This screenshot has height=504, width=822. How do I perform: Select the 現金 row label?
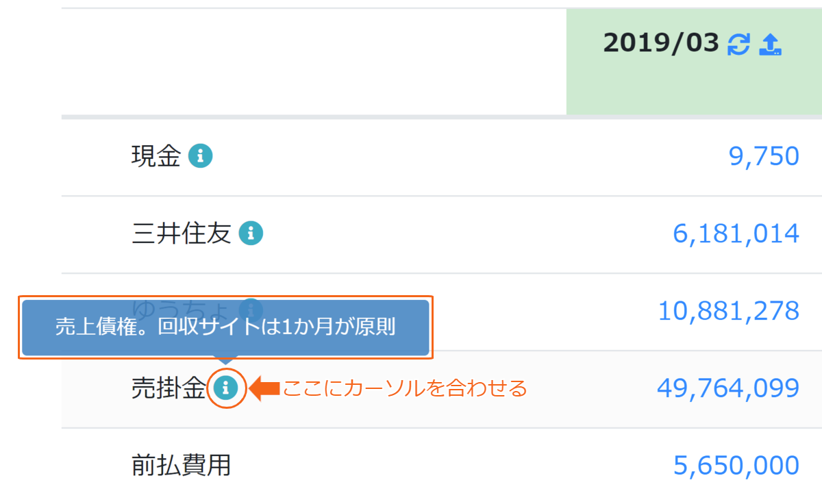pos(156,157)
